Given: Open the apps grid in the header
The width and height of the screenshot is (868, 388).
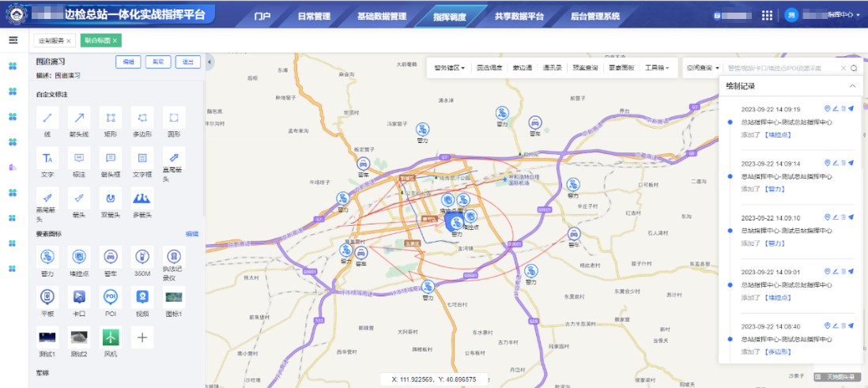Looking at the screenshot, I should 767,16.
